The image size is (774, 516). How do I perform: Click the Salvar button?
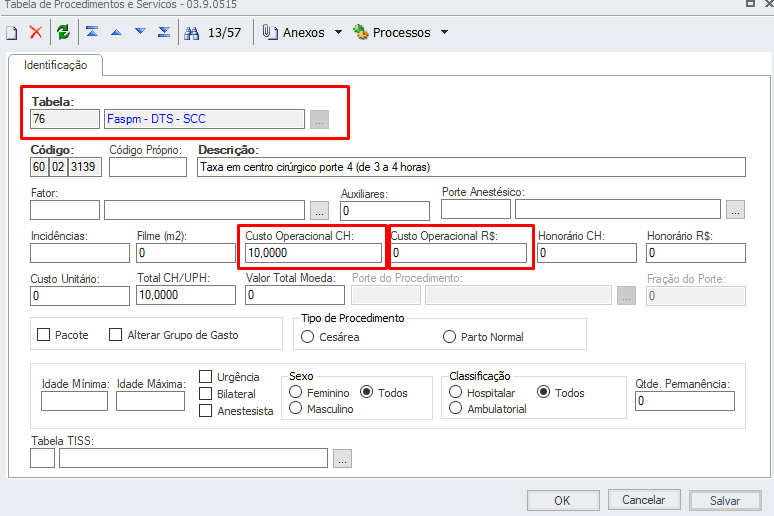[x=725, y=501]
